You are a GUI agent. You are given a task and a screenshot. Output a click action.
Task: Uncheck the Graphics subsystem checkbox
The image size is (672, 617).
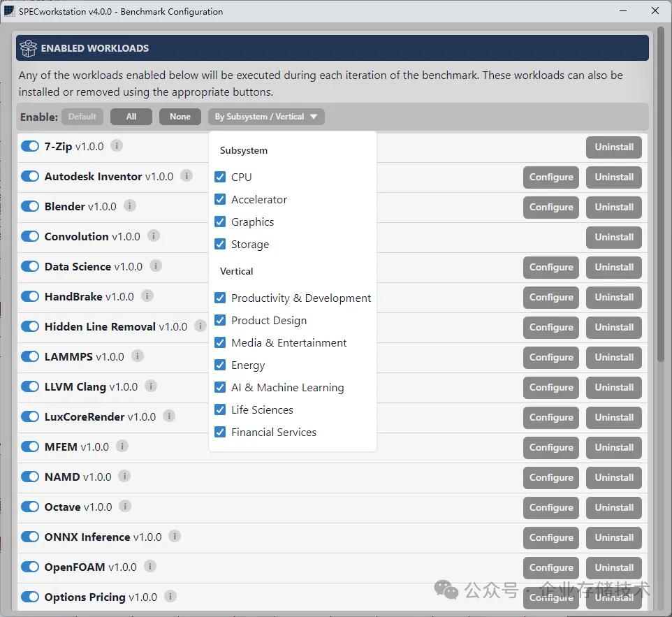click(x=220, y=222)
